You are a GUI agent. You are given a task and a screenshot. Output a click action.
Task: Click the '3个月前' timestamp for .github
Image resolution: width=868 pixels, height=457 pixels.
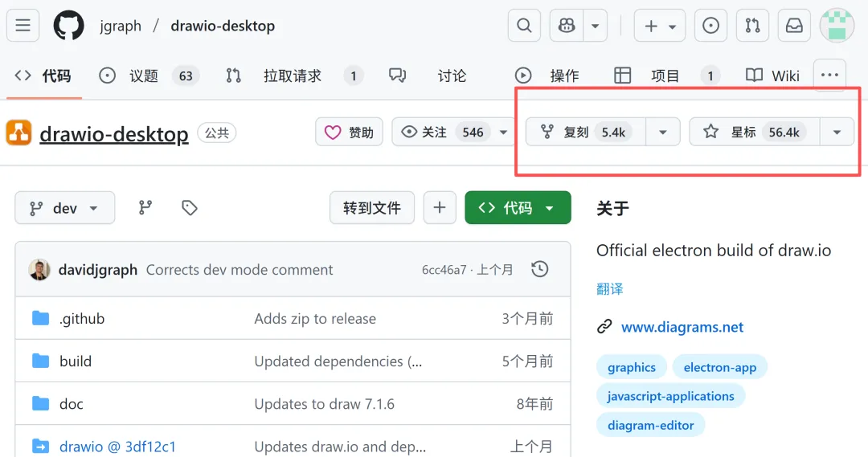[x=527, y=319]
